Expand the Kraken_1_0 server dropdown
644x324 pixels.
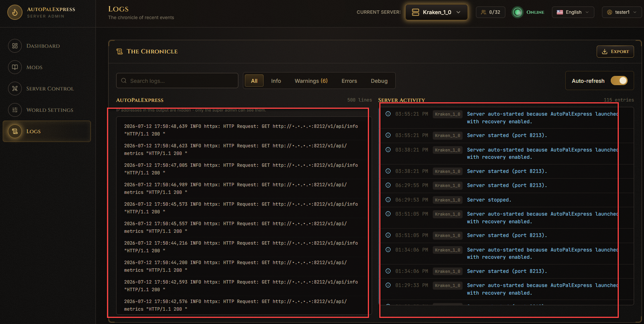[x=437, y=12]
